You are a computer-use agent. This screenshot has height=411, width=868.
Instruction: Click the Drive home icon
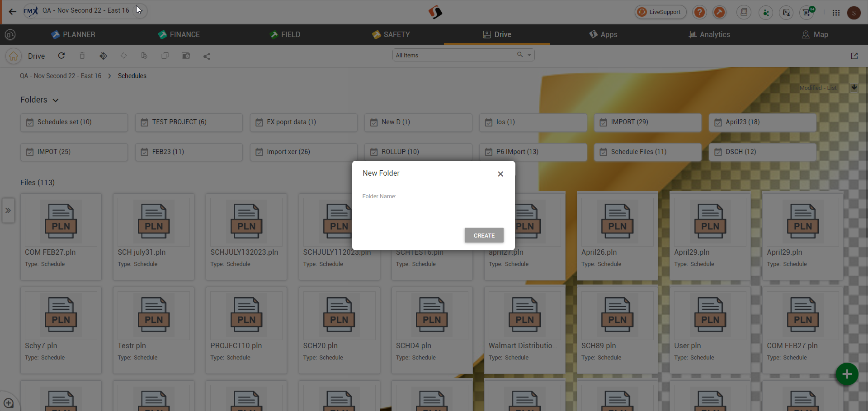(x=14, y=56)
